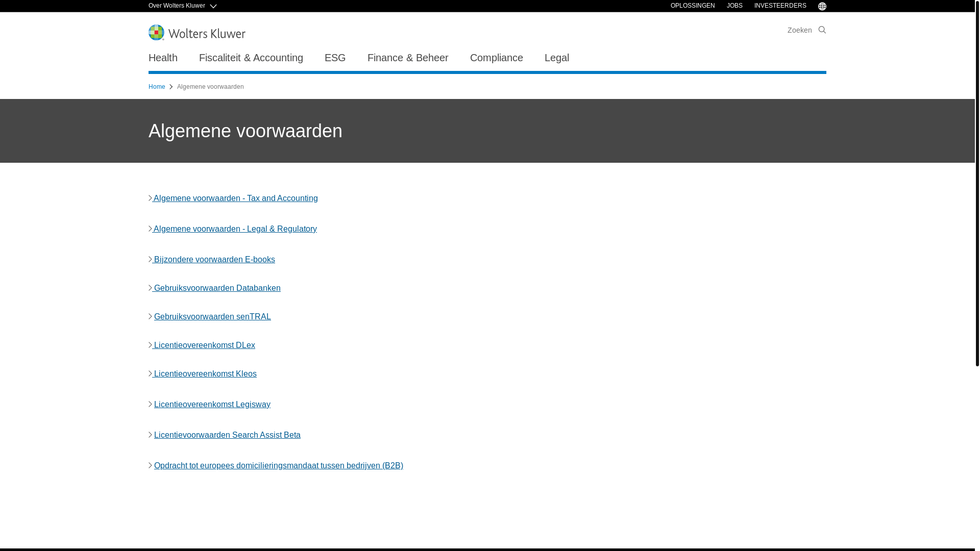Open the INVESTEERDERS link
The image size is (980, 551).
click(780, 6)
